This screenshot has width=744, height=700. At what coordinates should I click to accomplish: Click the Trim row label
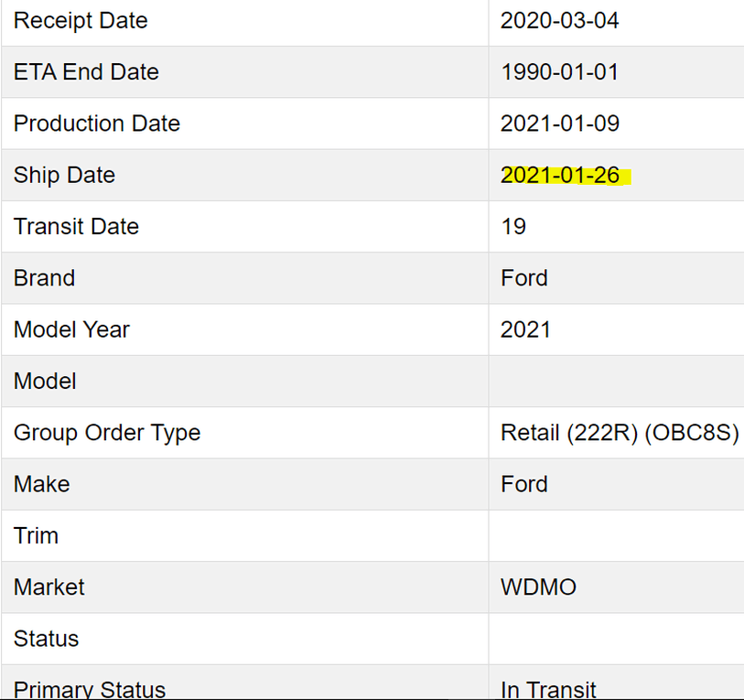36,535
